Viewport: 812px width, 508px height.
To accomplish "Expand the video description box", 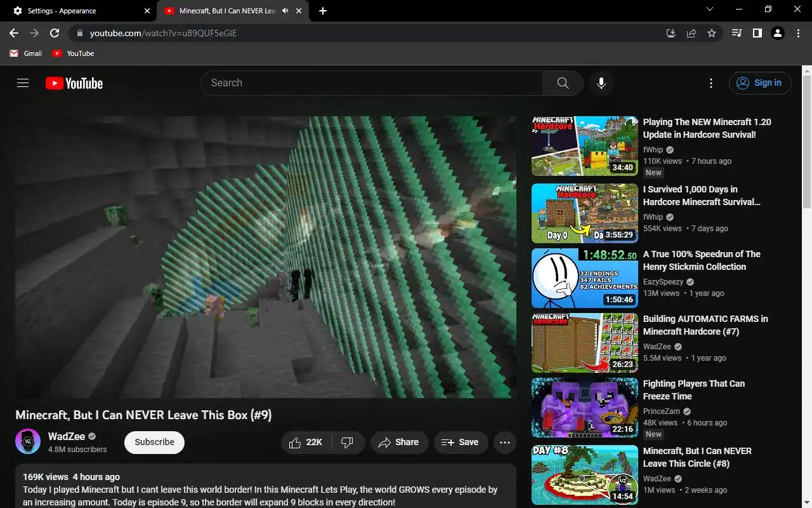I will coord(266,486).
